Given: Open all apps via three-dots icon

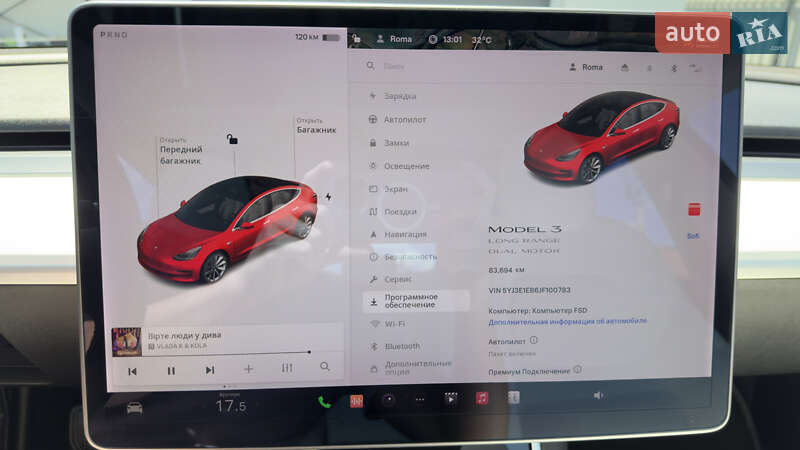Looking at the screenshot, I should (419, 399).
